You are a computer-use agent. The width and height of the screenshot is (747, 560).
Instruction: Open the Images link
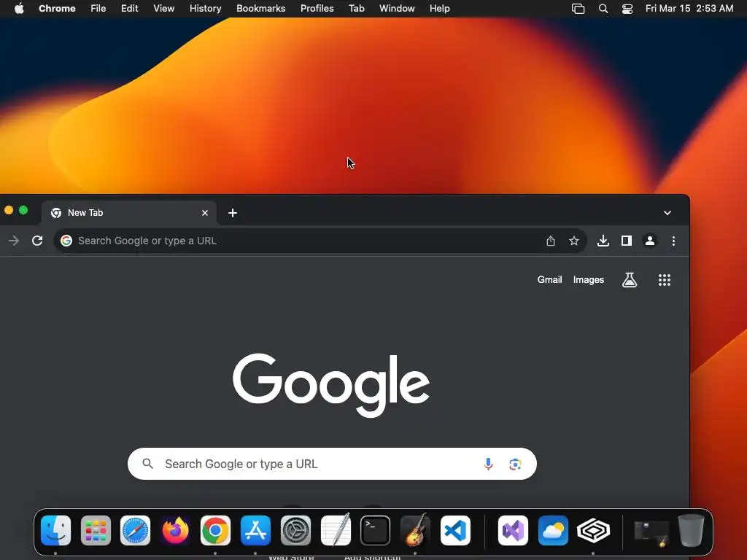pos(589,280)
